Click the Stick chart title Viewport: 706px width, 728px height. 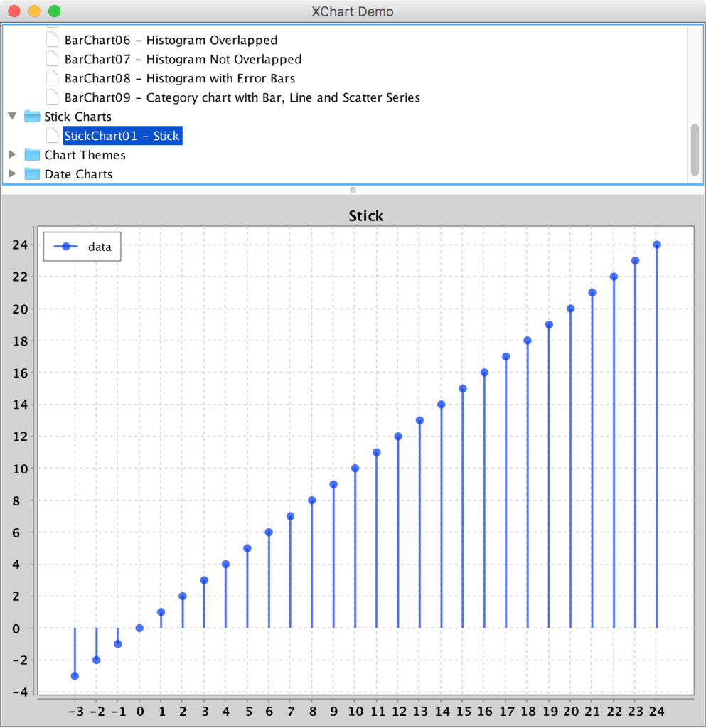tap(365, 215)
